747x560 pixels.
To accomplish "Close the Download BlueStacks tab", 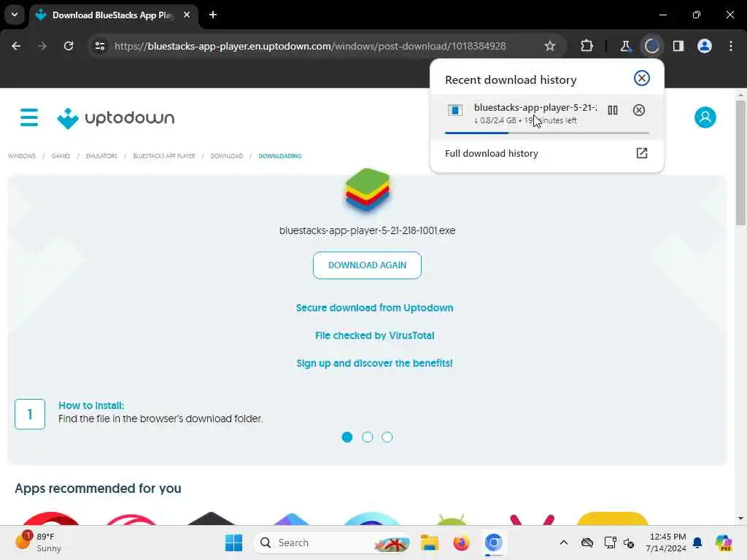I will coord(187,15).
